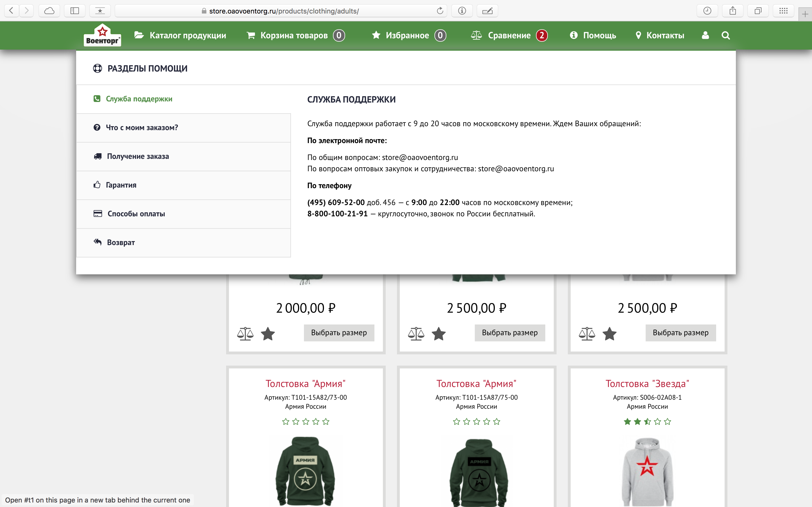812x507 pixels.
Task: Open Толстовка "Звезда" product link
Action: (x=647, y=384)
